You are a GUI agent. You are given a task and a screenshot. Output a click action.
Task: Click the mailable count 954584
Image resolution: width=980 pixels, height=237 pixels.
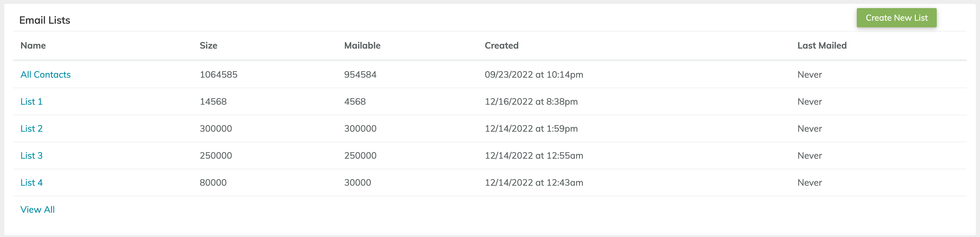click(360, 74)
